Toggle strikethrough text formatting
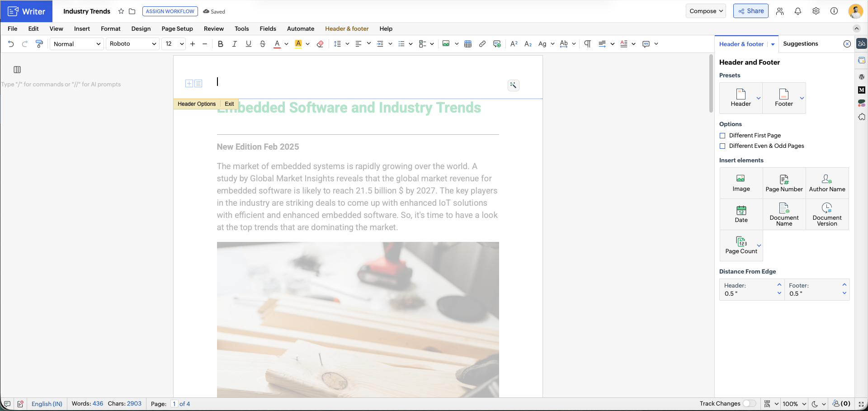Image resolution: width=868 pixels, height=411 pixels. click(x=263, y=44)
